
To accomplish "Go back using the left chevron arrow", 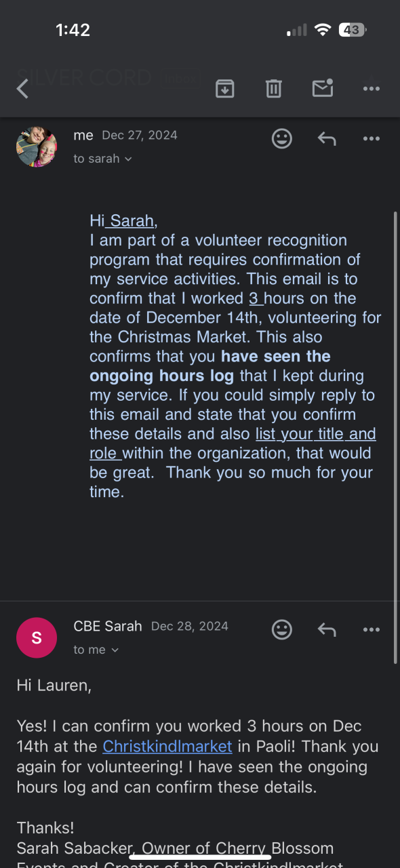I will [22, 89].
